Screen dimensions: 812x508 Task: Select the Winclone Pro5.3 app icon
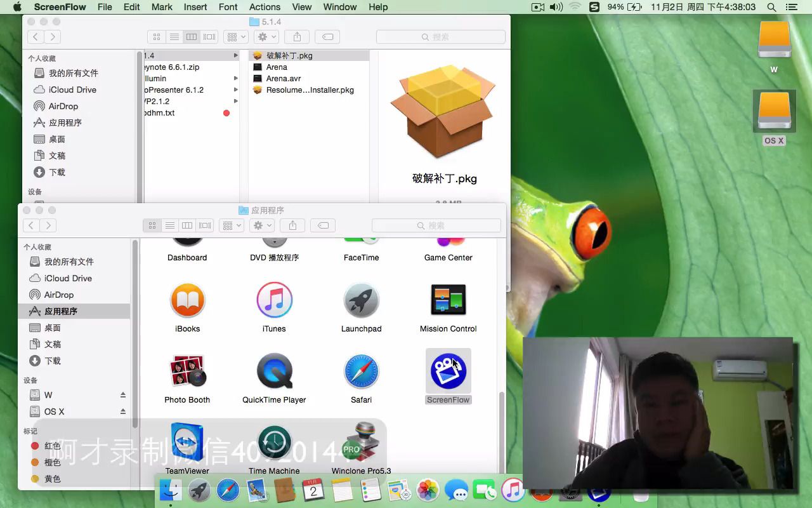[x=361, y=443]
